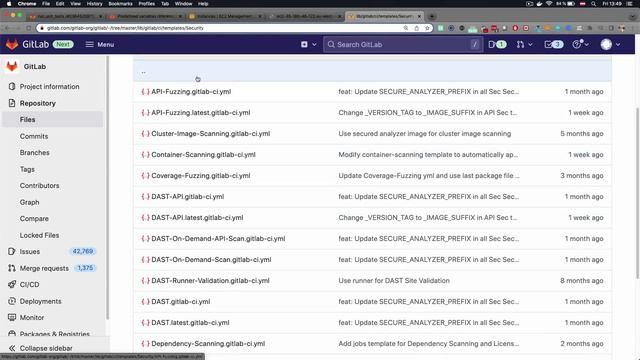Screen dimensions: 640x360
Task: Open Chrome's Bookmarks menu
Action: pyautogui.click(x=120, y=4)
